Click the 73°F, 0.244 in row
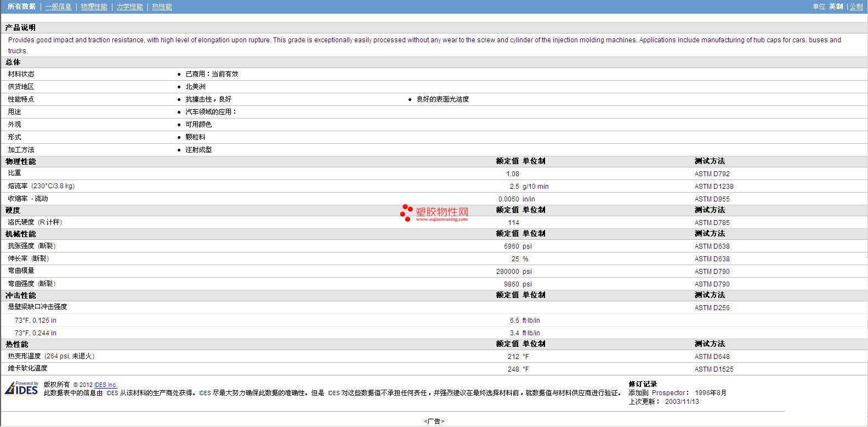This screenshot has width=868, height=427. (36, 333)
